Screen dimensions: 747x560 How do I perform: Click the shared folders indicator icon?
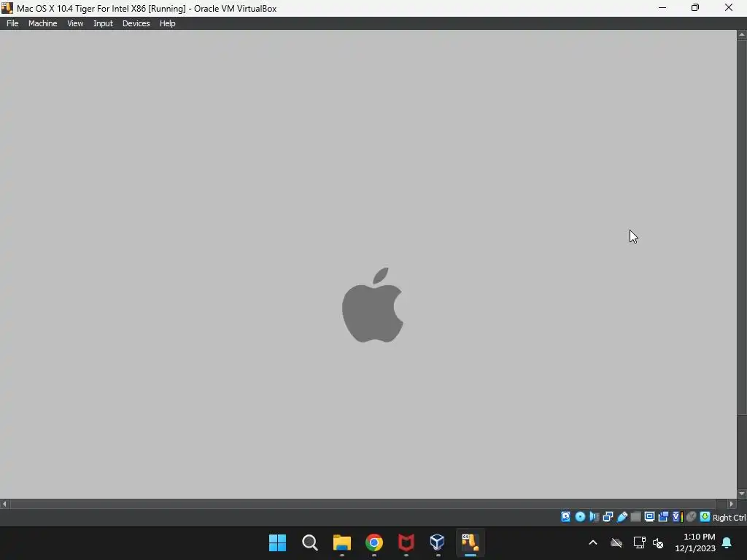coord(635,517)
